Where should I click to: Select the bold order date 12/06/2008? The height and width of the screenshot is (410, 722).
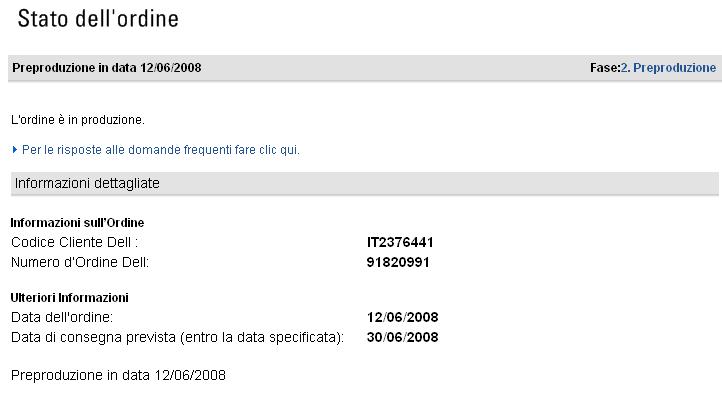[403, 317]
